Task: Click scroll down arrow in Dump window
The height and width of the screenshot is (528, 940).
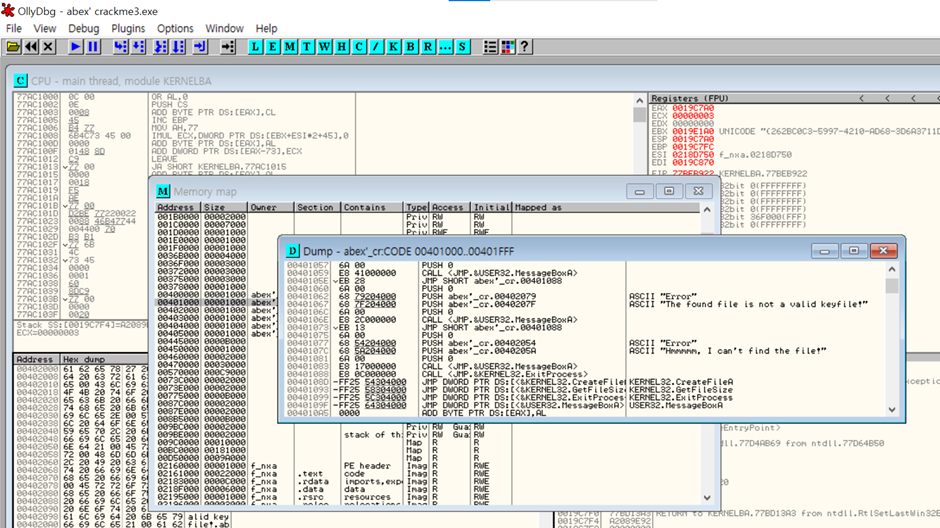Action: pos(892,410)
